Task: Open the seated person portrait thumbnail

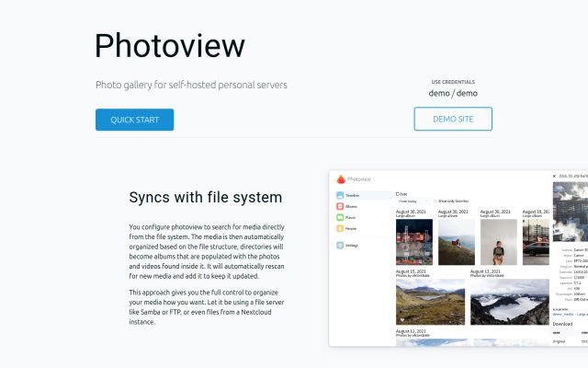Action: coord(499,242)
